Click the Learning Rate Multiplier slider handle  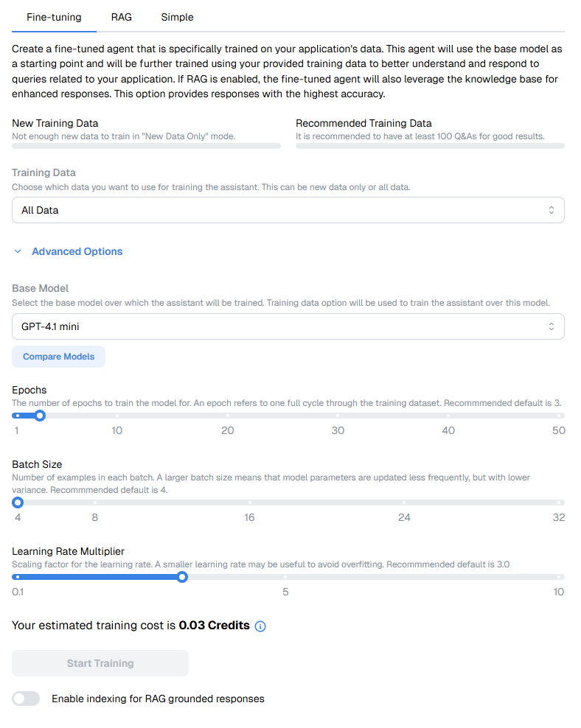pyautogui.click(x=182, y=577)
